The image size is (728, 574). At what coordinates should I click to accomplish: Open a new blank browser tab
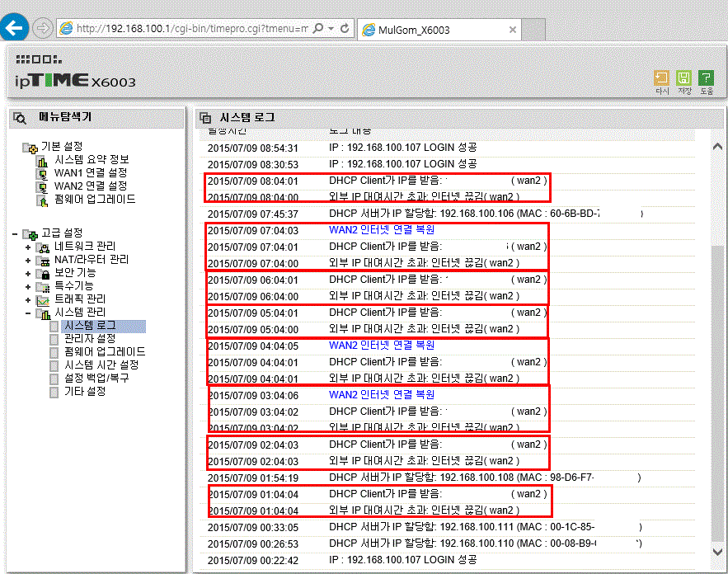click(x=533, y=30)
